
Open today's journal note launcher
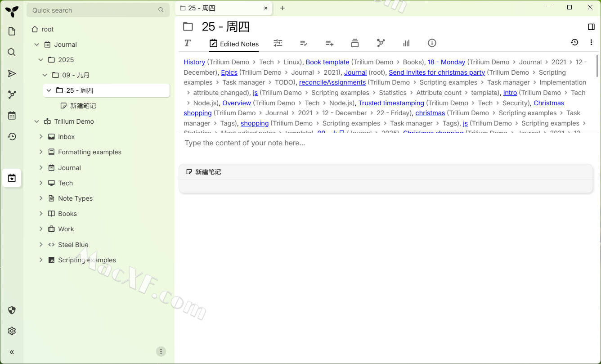coord(12,178)
